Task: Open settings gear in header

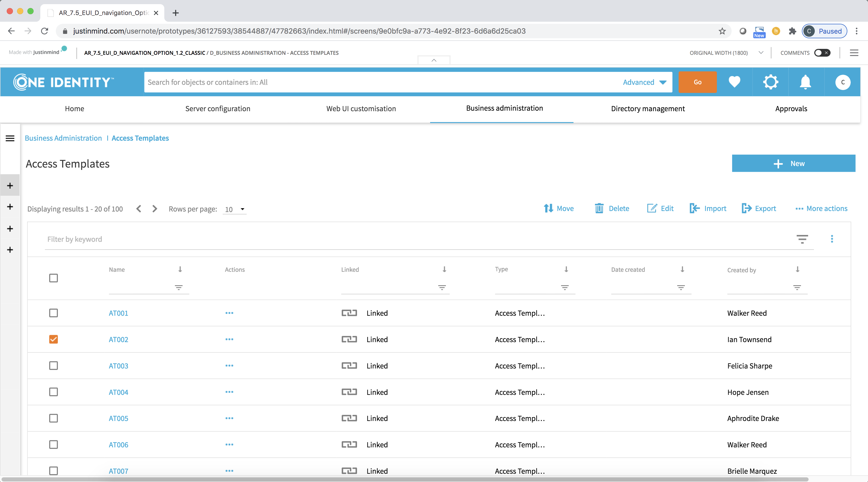Action: click(x=770, y=82)
